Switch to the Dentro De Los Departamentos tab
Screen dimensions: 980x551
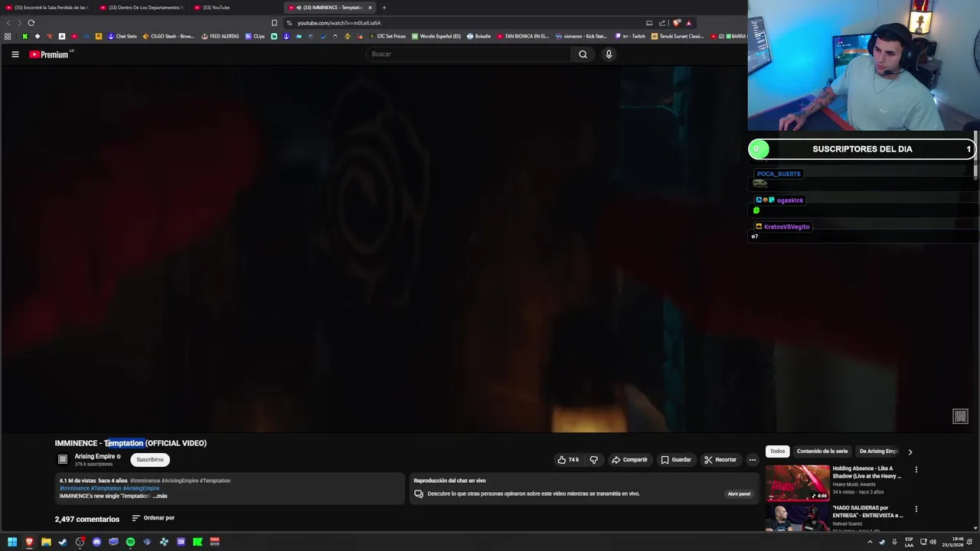[142, 8]
